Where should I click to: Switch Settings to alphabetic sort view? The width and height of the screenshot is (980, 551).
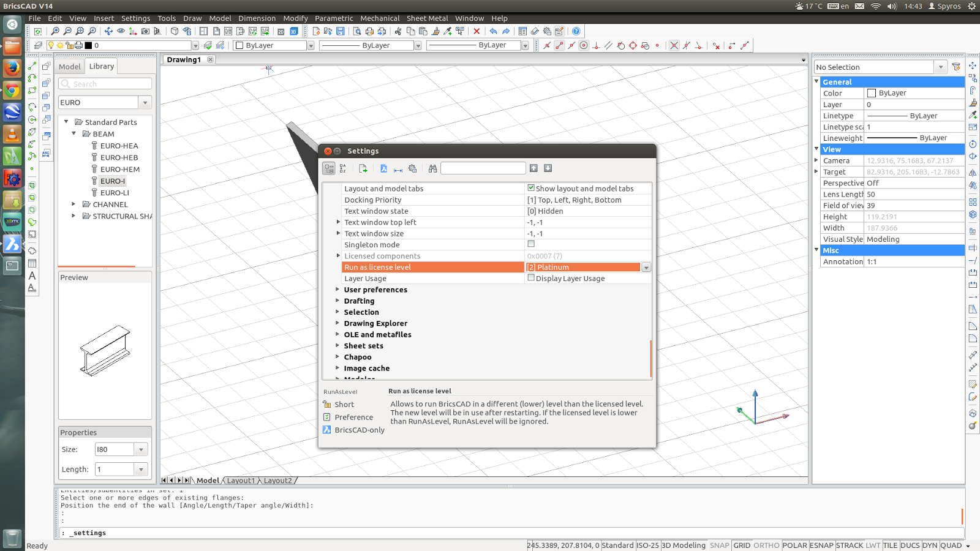coord(343,168)
